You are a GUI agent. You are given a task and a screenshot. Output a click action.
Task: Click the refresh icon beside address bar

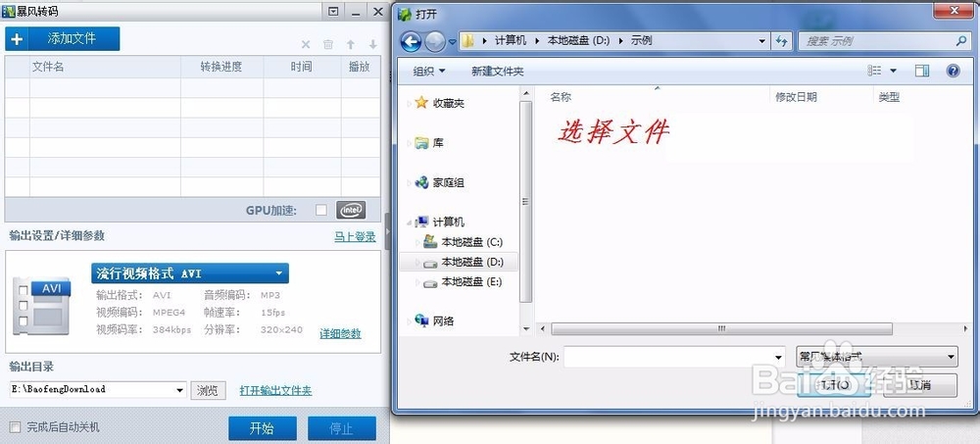[x=781, y=41]
